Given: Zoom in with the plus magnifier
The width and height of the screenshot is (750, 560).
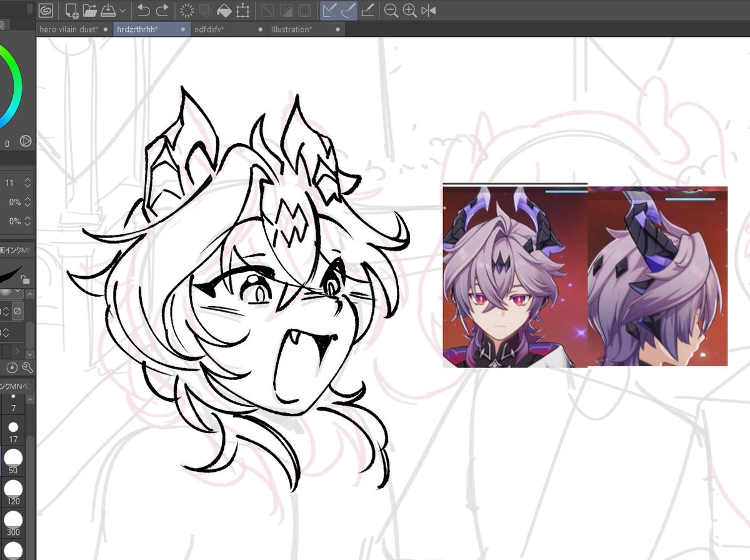Looking at the screenshot, I should click(x=409, y=11).
